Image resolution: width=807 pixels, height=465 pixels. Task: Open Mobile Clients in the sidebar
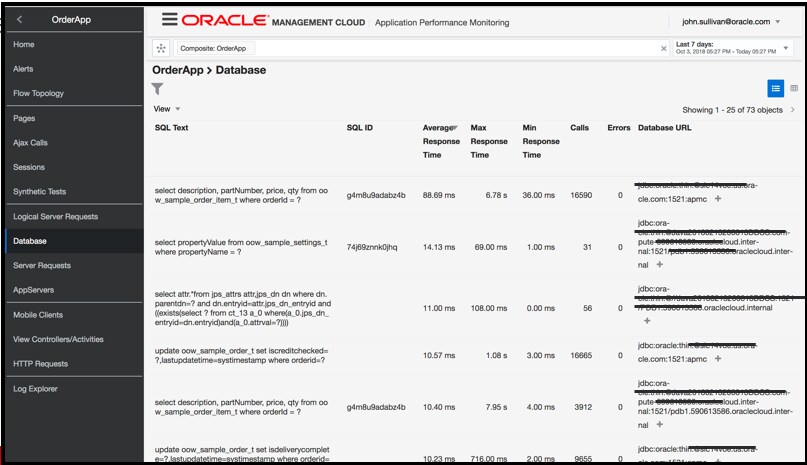coord(38,315)
